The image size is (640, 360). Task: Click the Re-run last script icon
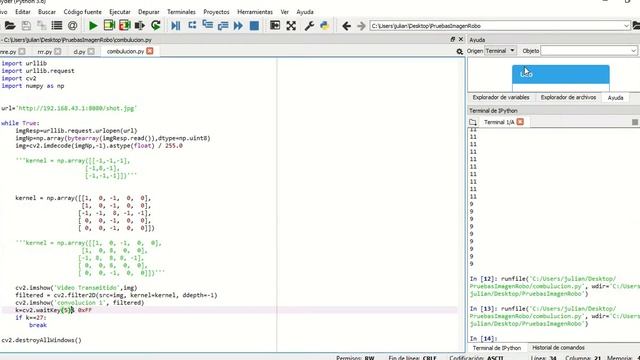[156, 26]
